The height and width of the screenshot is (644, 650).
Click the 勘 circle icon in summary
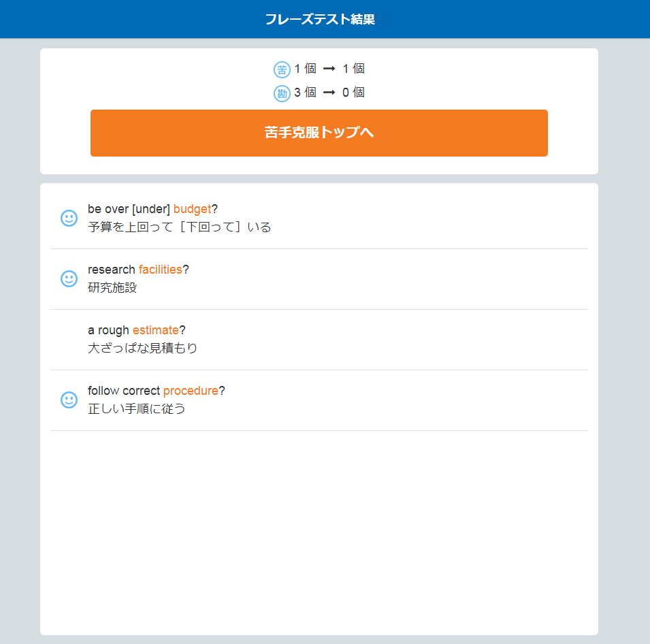click(x=282, y=93)
